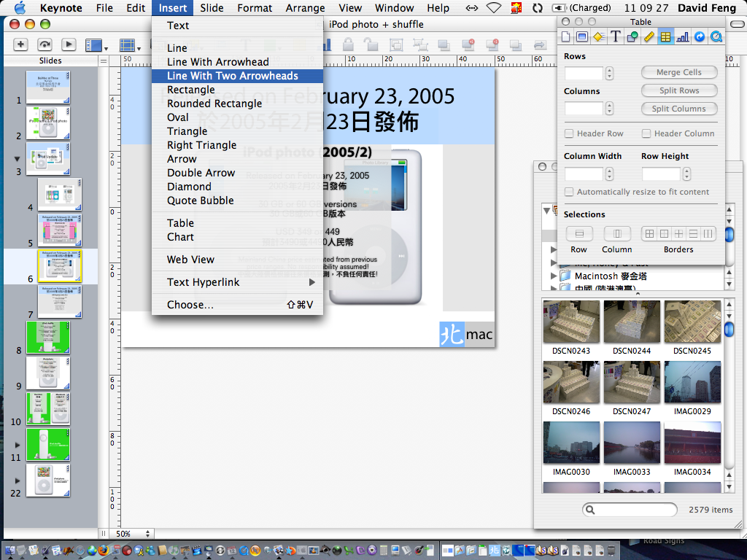This screenshot has width=747, height=560.
Task: Select the IMAG0029 photo thumbnail
Action: tap(692, 382)
